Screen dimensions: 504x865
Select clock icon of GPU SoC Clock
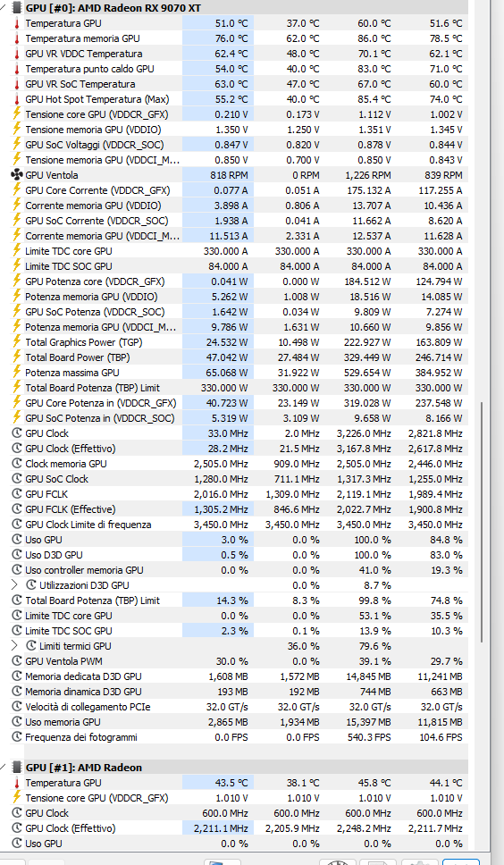[x=17, y=479]
